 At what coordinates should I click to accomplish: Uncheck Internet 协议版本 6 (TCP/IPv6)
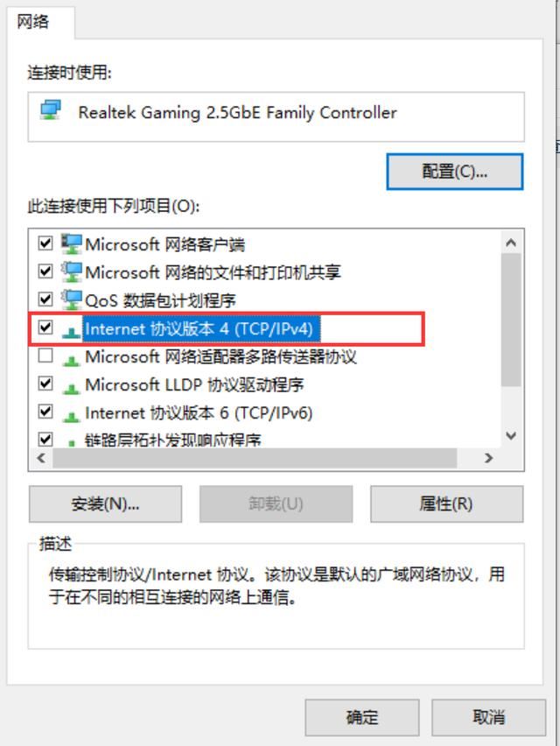click(x=45, y=411)
